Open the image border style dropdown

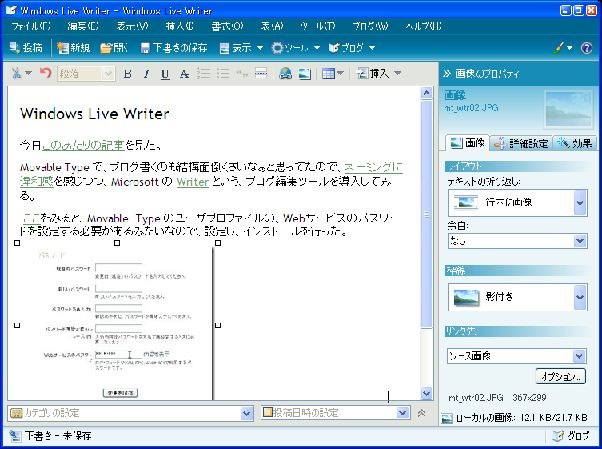580,297
